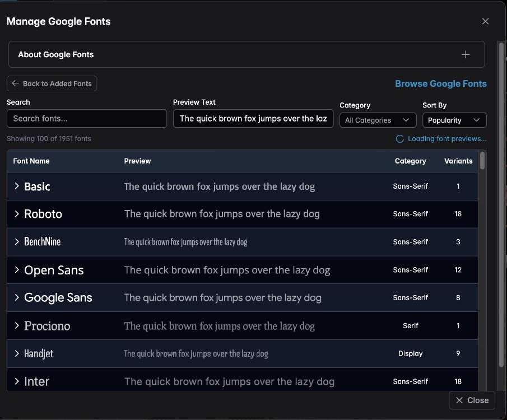Click the Google Sans variants count 8
This screenshot has height=420, width=507.
pos(458,297)
